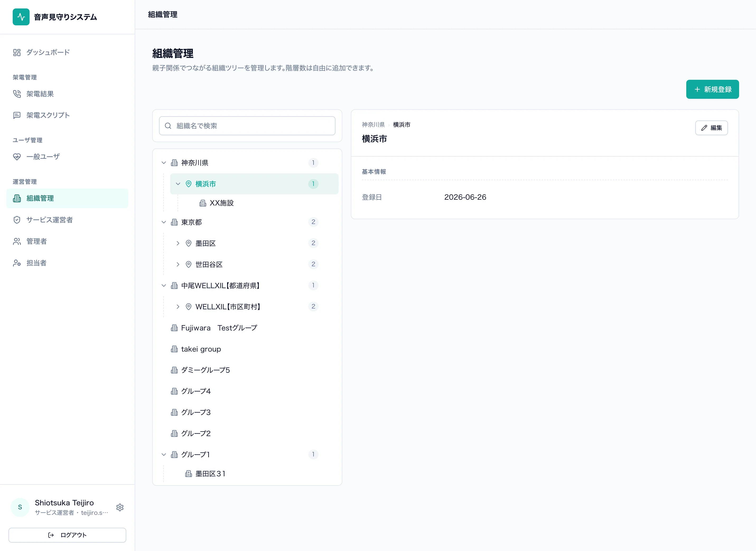Collapse the グループ1 tree node
This screenshot has width=756, height=551.
coord(164,454)
